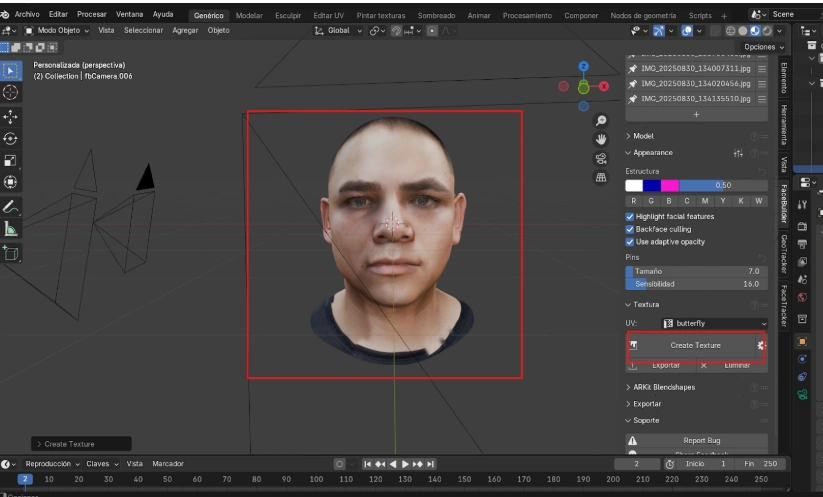Open the UV butterfly dropdown
The image size is (823, 497).
(x=714, y=323)
